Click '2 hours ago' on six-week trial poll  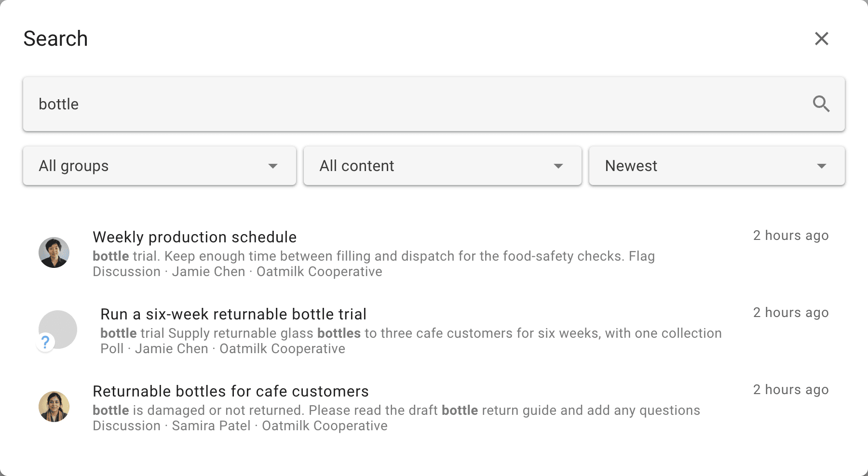pyautogui.click(x=791, y=313)
